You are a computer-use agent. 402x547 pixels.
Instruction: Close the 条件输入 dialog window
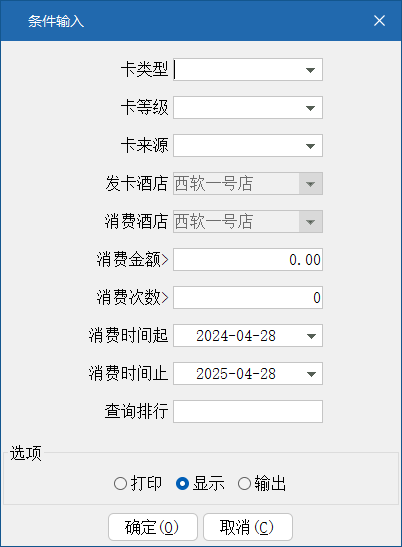coord(379,21)
